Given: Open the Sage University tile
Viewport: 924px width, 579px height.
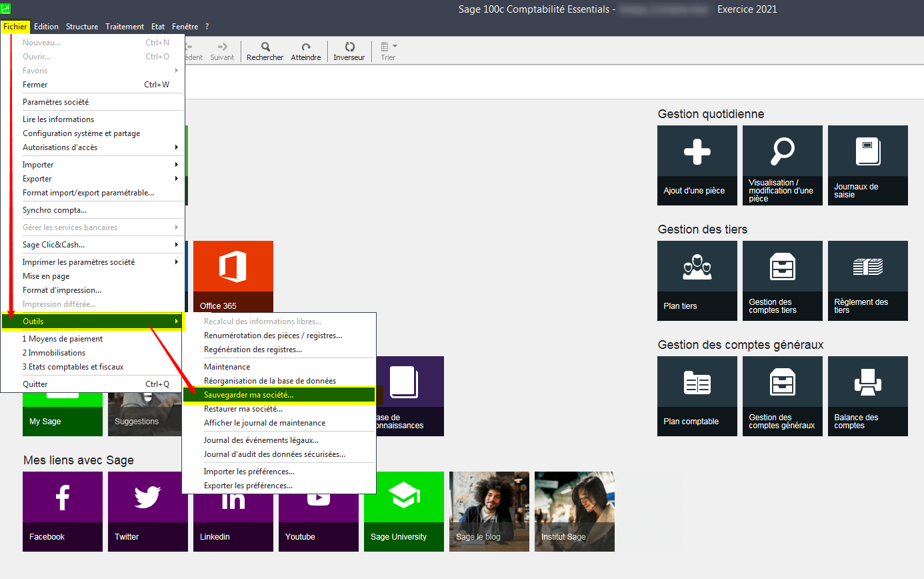Looking at the screenshot, I should [403, 511].
